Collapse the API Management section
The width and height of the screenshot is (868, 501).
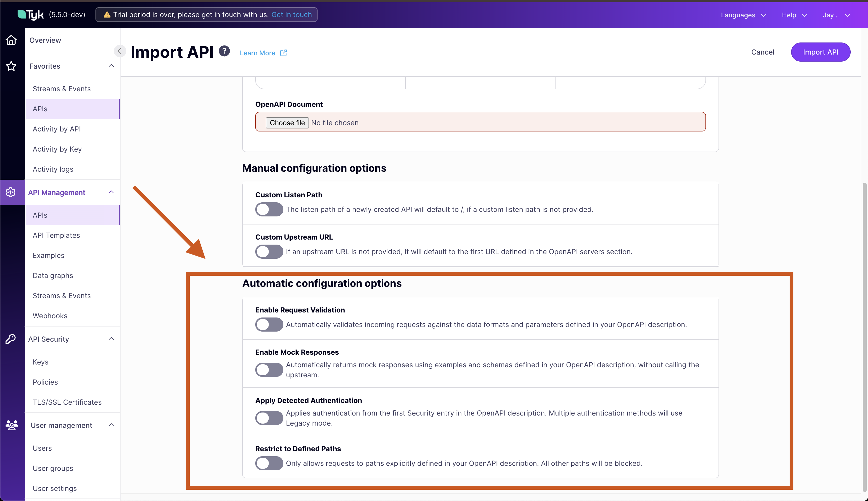[111, 192]
